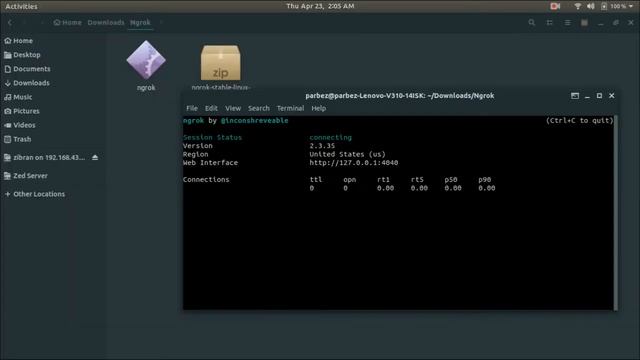Click Home in the path bar
This screenshot has height=360, width=640.
(67, 22)
